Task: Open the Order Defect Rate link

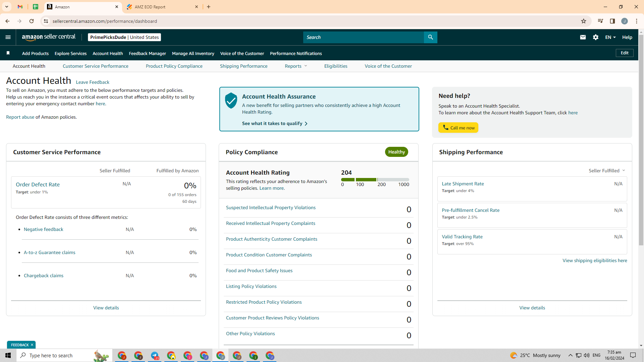Action: point(38,184)
